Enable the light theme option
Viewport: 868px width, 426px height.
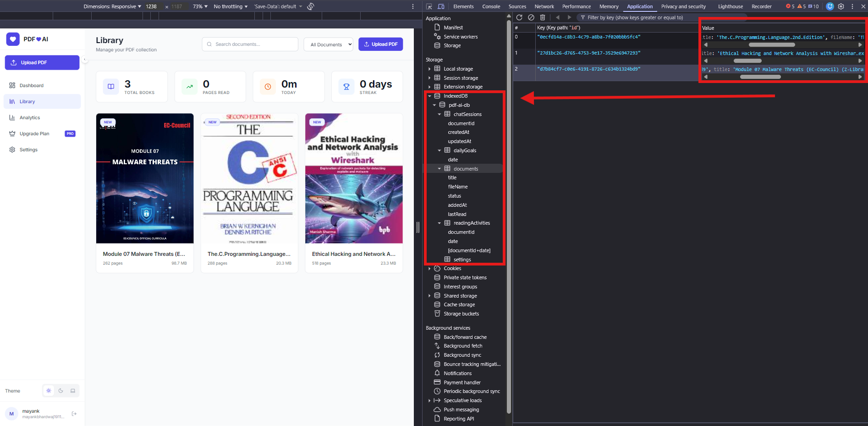(x=49, y=391)
